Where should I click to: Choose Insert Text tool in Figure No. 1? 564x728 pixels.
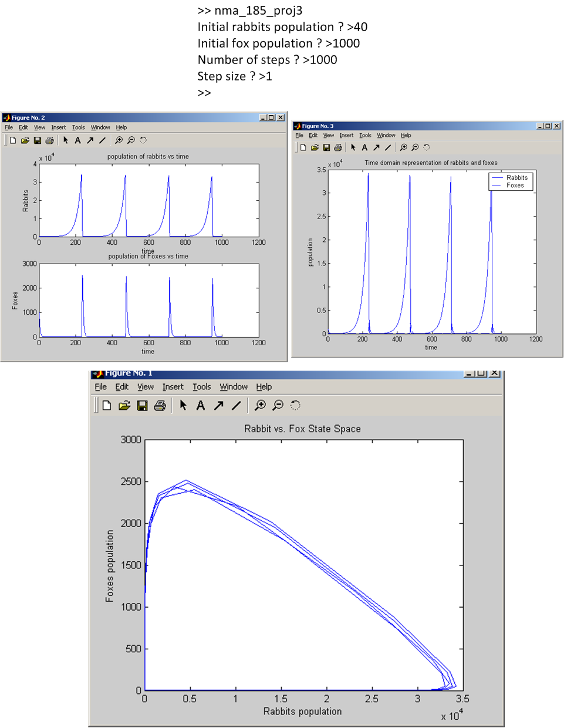point(201,406)
